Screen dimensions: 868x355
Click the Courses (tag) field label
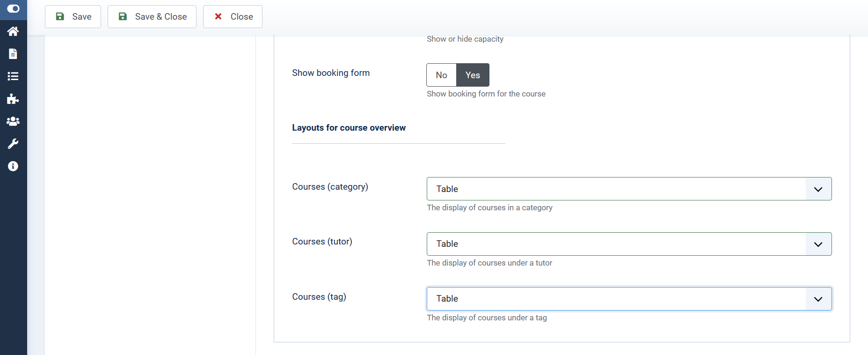coord(319,297)
